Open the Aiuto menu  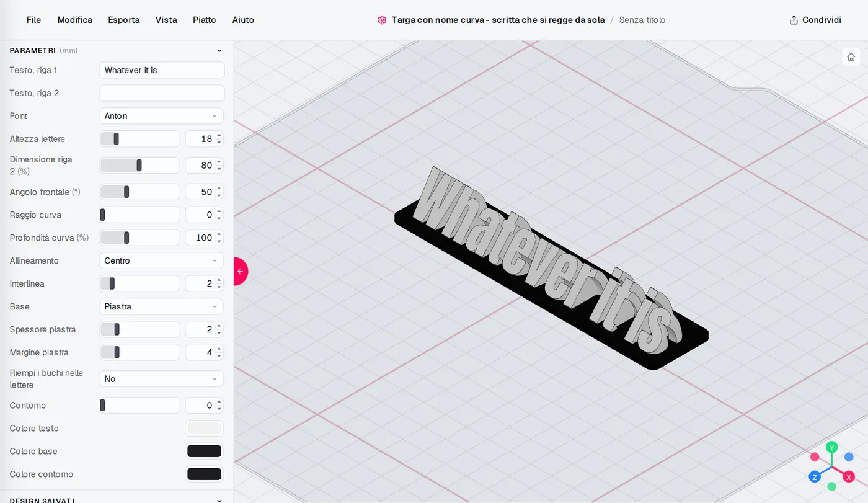click(243, 20)
